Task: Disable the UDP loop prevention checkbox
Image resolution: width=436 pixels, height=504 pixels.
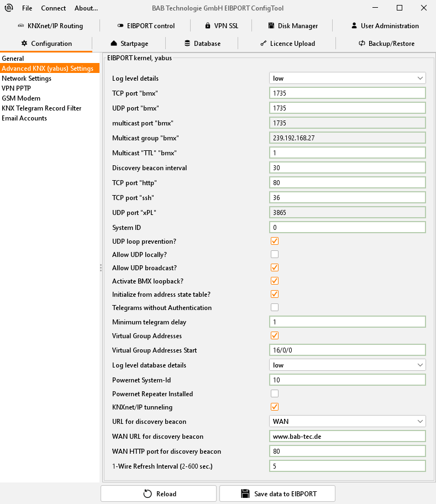Action: [x=275, y=242]
